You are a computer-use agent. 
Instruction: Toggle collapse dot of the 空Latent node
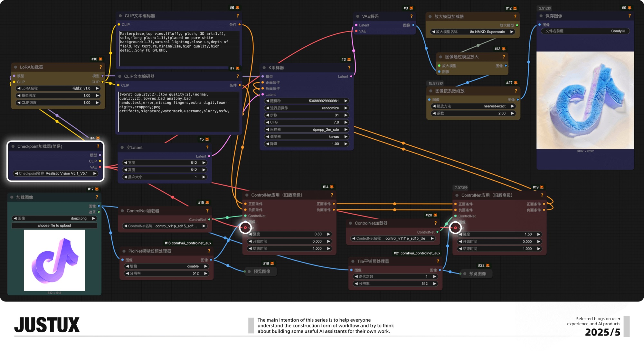pos(122,148)
